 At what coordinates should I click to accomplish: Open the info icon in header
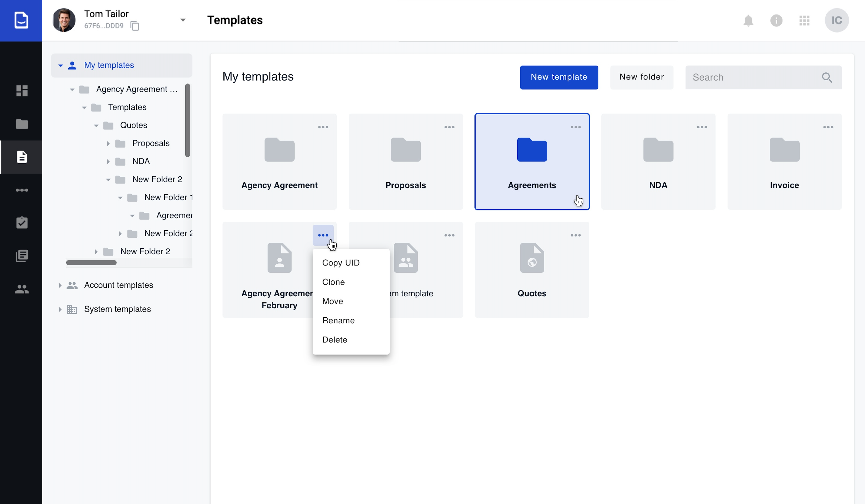[776, 21]
